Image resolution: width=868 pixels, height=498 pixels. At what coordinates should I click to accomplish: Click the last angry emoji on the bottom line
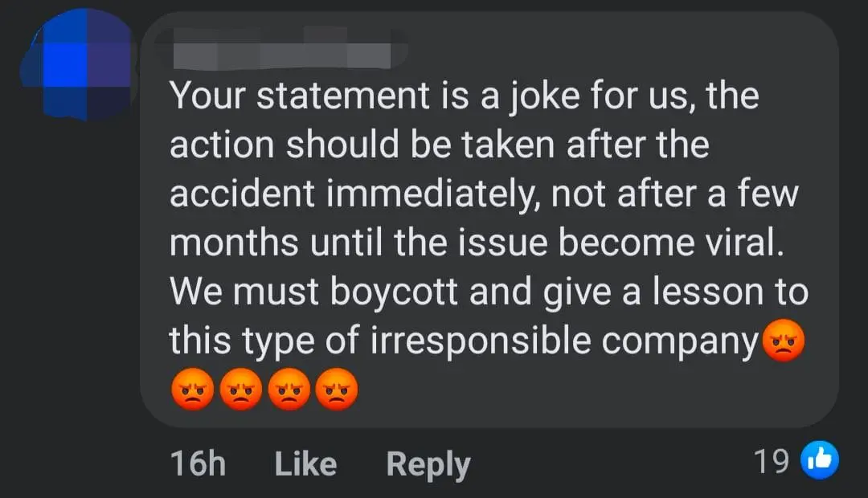(x=337, y=390)
